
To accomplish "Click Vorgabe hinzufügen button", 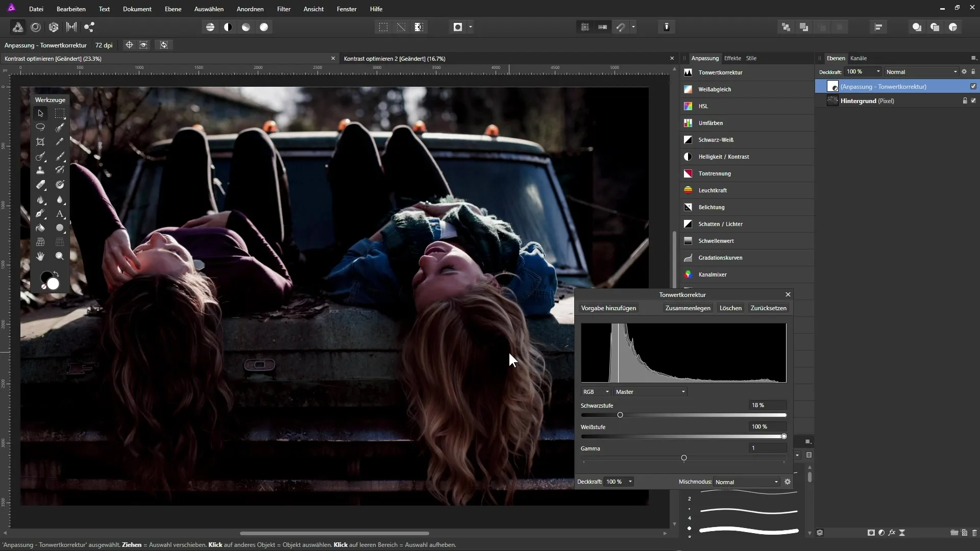I will pyautogui.click(x=608, y=308).
